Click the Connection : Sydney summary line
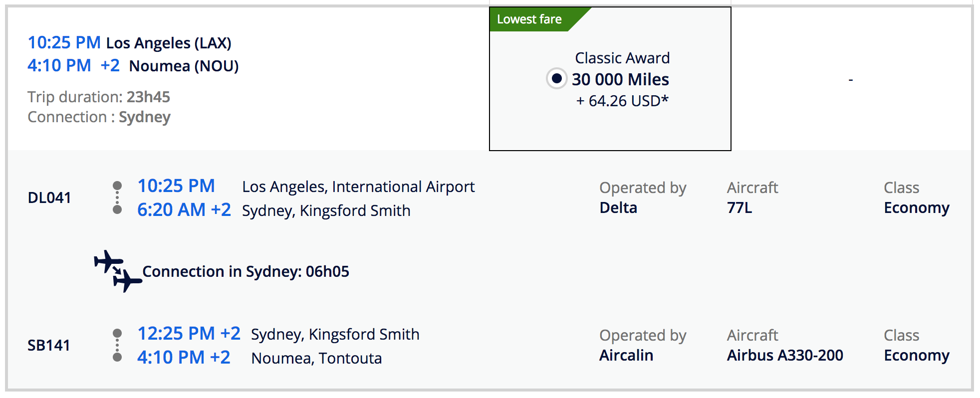Image resolution: width=980 pixels, height=398 pixels. 99,117
